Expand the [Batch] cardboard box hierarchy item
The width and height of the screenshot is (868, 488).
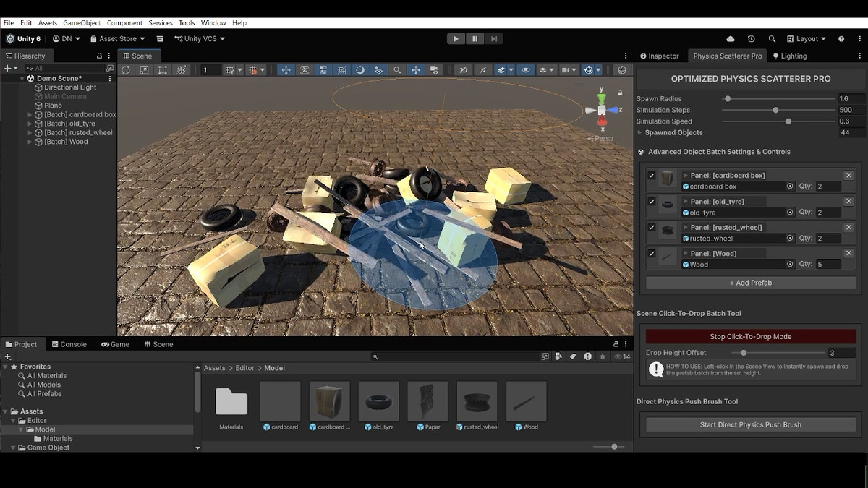coord(30,114)
